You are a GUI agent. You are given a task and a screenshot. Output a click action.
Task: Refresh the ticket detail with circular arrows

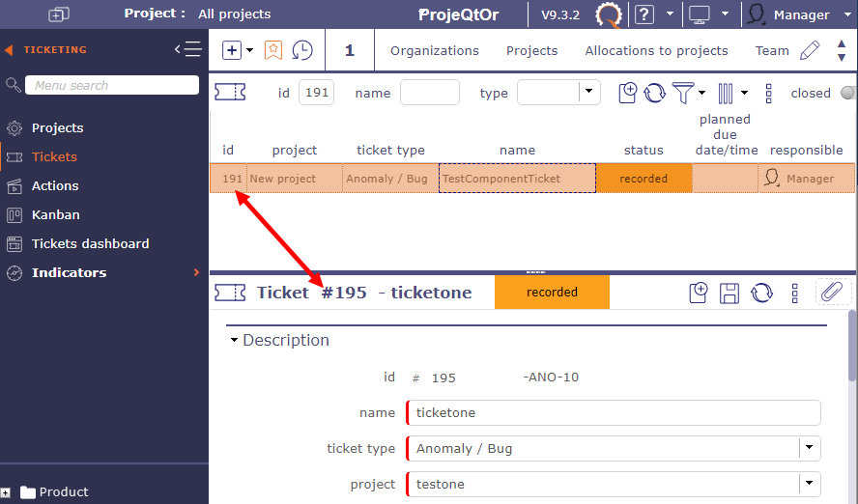[x=762, y=293]
